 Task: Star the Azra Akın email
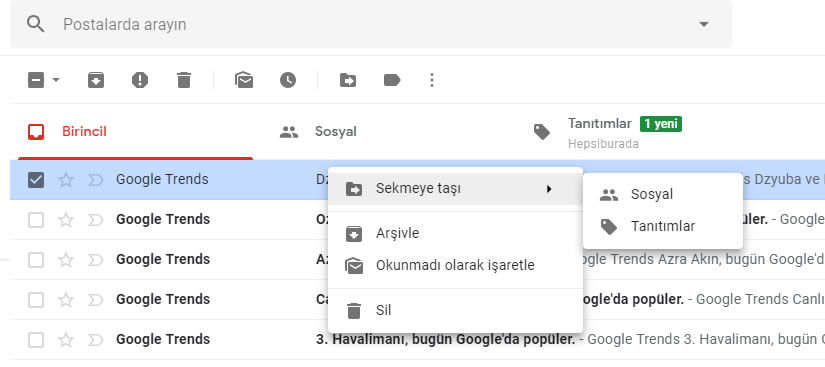point(66,260)
